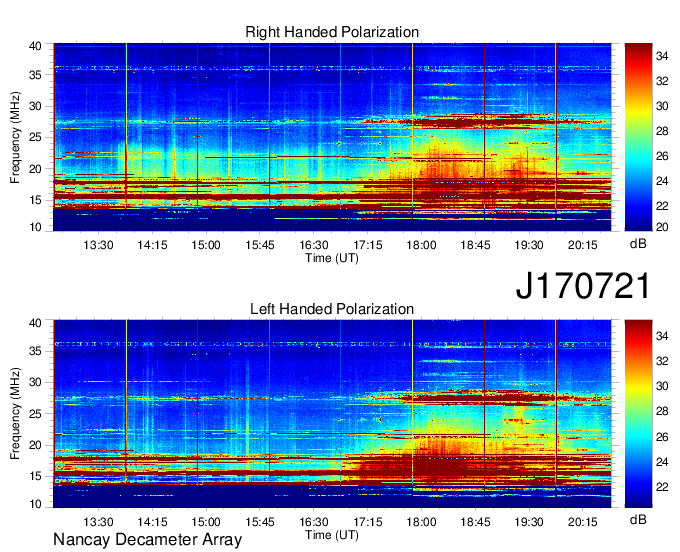
Task: Click the 20:15 tick under Left Handed plot
Action: coord(583,522)
